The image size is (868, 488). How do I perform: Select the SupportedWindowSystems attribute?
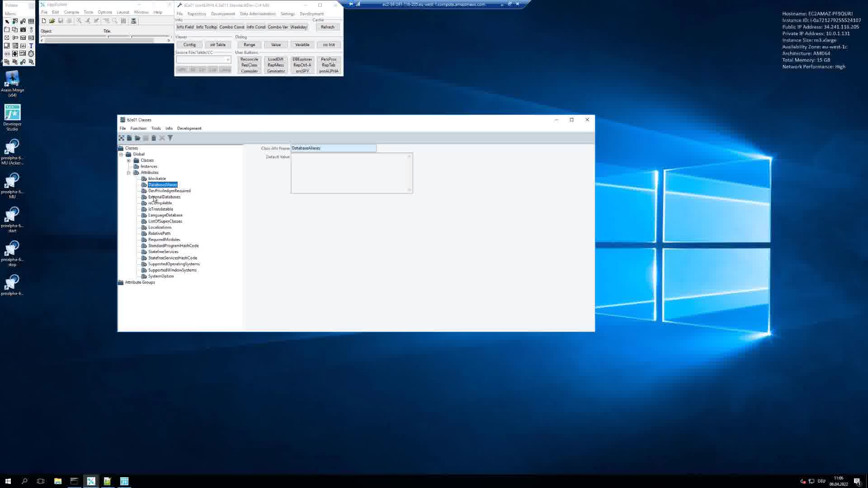click(x=172, y=270)
